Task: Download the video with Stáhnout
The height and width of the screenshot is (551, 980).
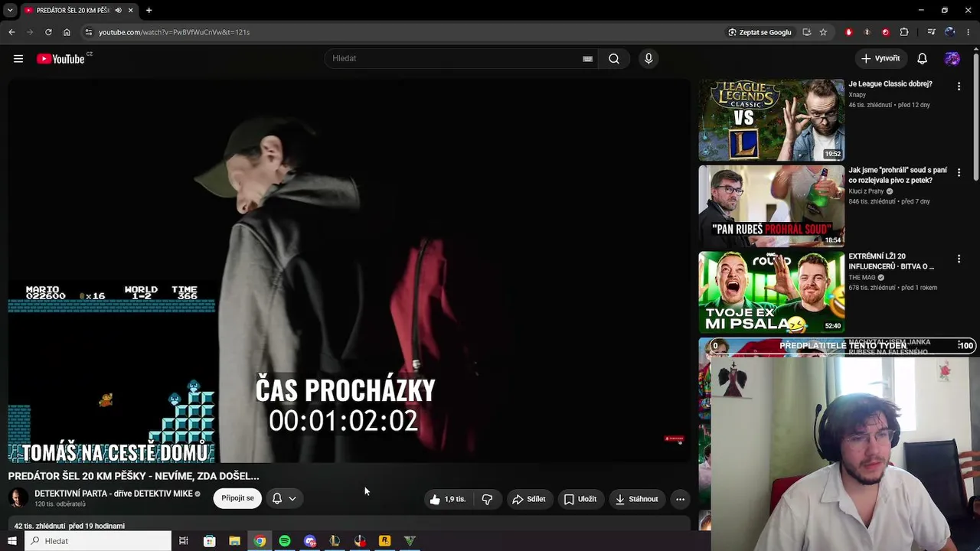Action: (637, 499)
